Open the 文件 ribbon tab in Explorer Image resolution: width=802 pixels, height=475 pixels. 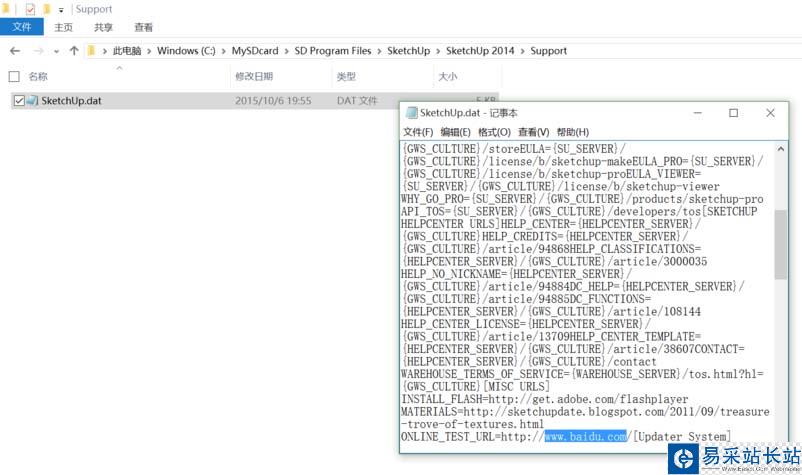21,27
